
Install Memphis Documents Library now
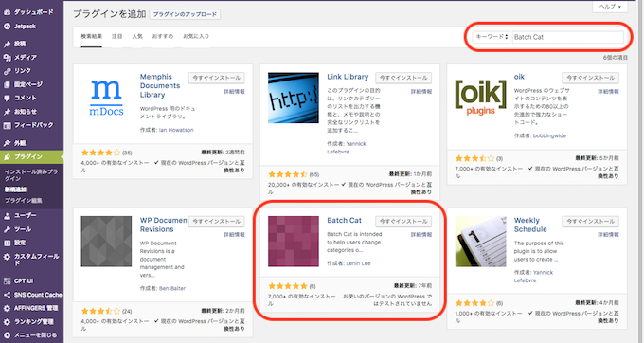(x=217, y=78)
